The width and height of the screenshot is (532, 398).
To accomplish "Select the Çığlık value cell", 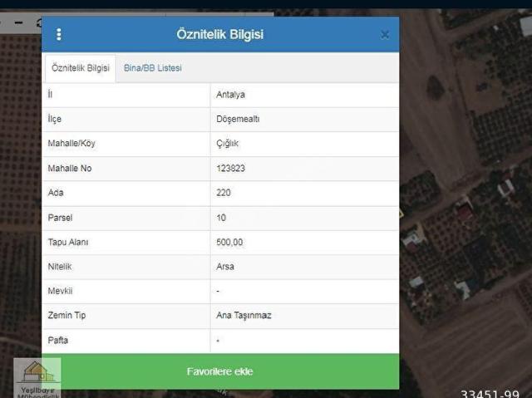I will (305, 144).
